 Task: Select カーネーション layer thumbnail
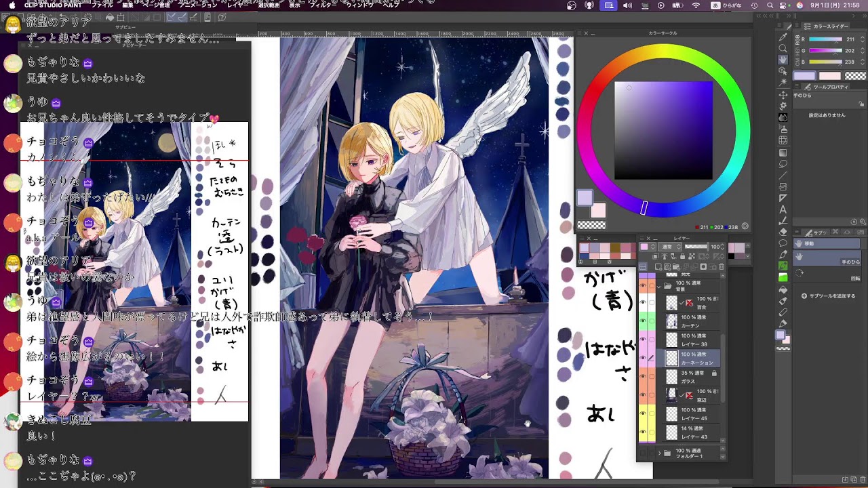[672, 358]
